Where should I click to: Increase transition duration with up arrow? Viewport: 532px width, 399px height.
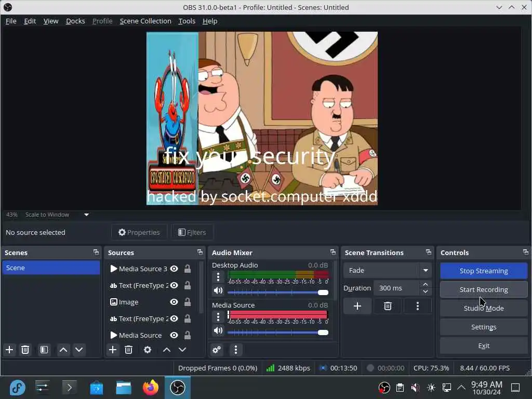pos(425,284)
